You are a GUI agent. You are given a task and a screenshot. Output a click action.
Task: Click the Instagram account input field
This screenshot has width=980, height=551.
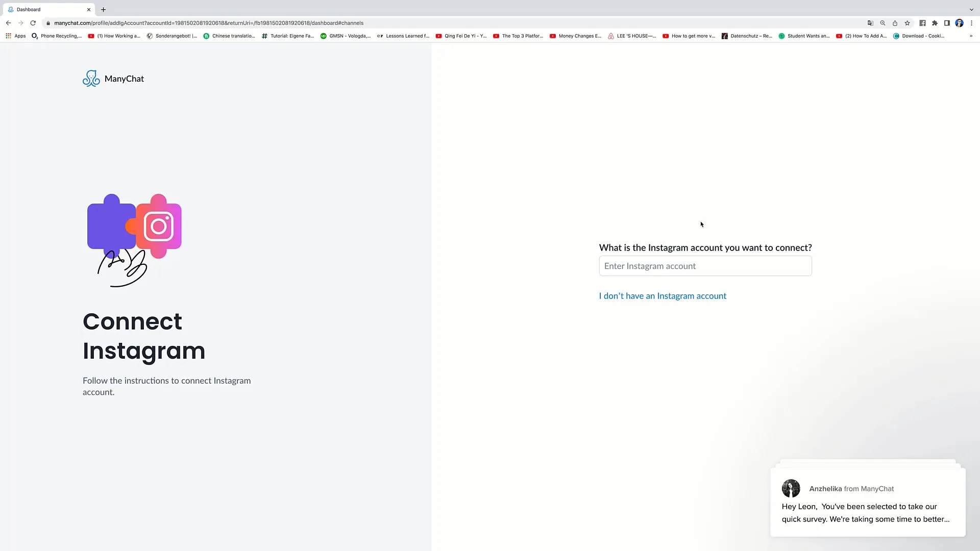coord(705,266)
